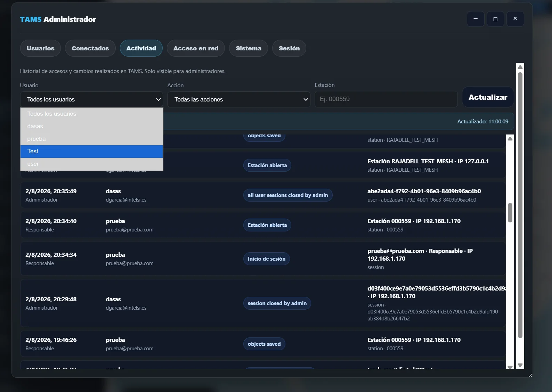Click the inner list scrollbar up arrow
This screenshot has width=552, height=392.
click(510, 139)
